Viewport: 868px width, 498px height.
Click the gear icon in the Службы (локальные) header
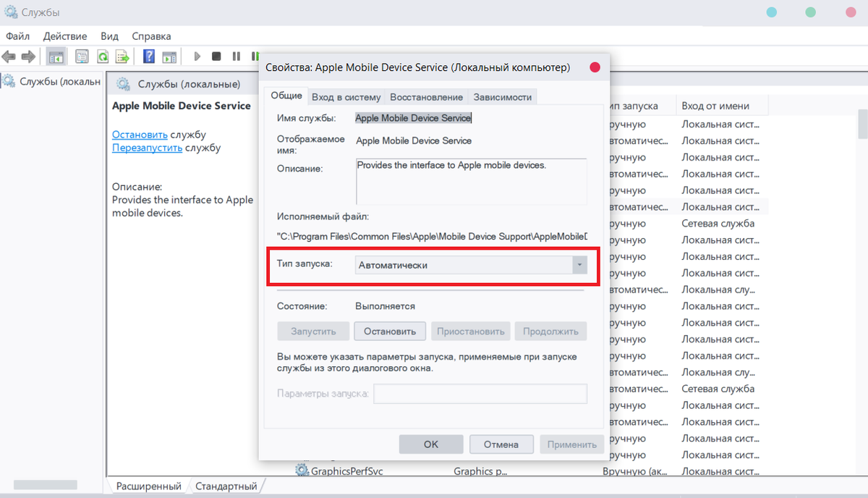point(124,84)
